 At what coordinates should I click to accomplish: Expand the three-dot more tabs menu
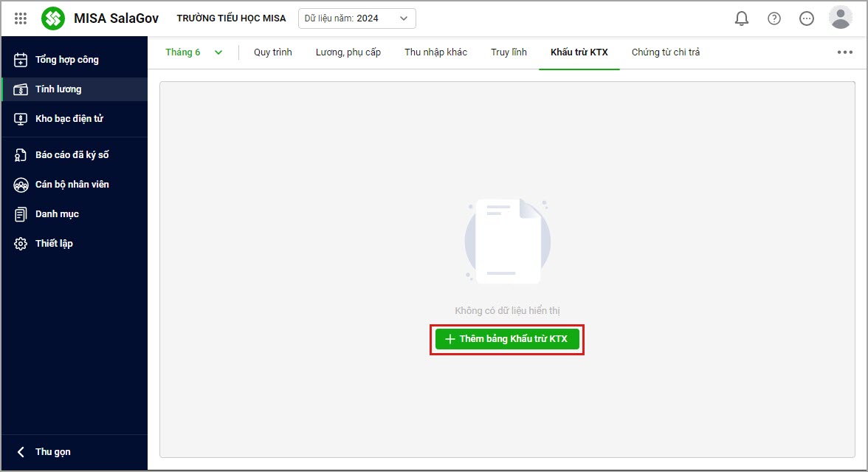(844, 52)
